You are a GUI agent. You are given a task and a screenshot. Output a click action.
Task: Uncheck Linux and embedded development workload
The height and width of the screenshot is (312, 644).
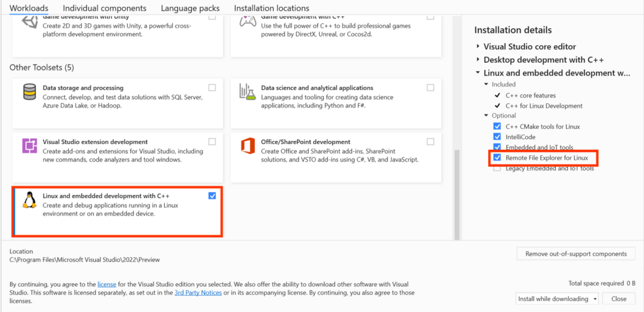tap(212, 196)
